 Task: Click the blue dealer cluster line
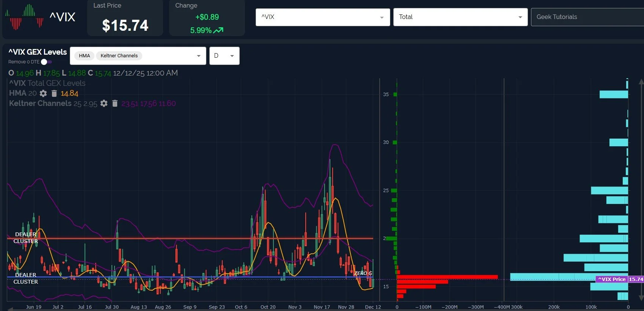[190, 277]
